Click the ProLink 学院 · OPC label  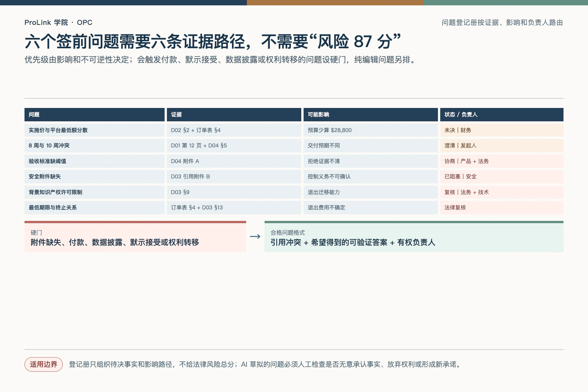tap(58, 23)
